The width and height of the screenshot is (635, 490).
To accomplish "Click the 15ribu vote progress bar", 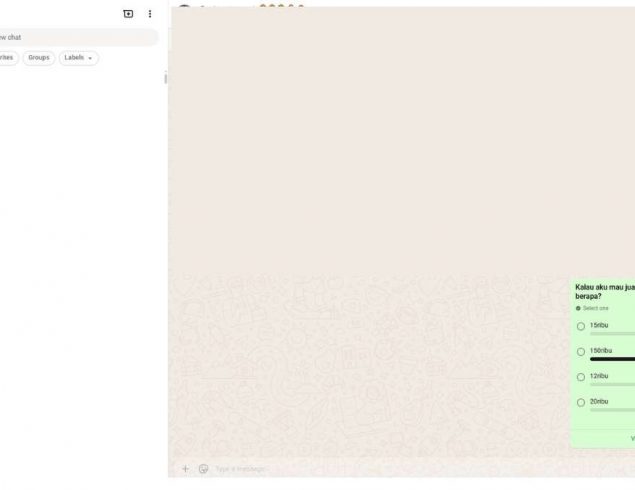I will (x=612, y=334).
